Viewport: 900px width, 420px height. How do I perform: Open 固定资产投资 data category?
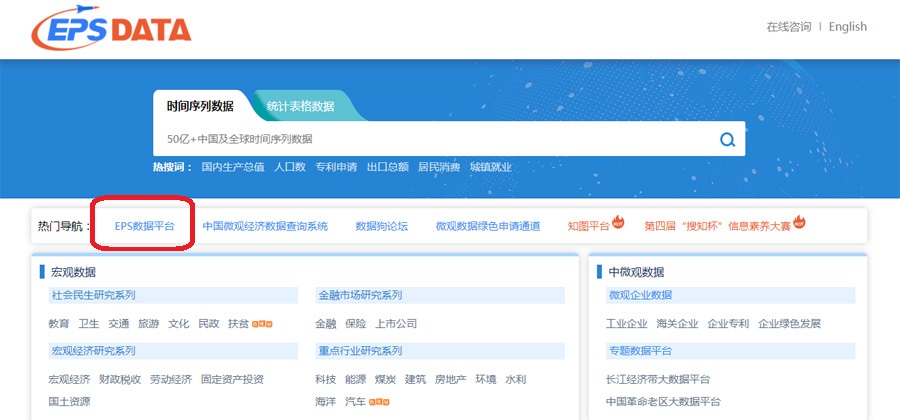(232, 379)
